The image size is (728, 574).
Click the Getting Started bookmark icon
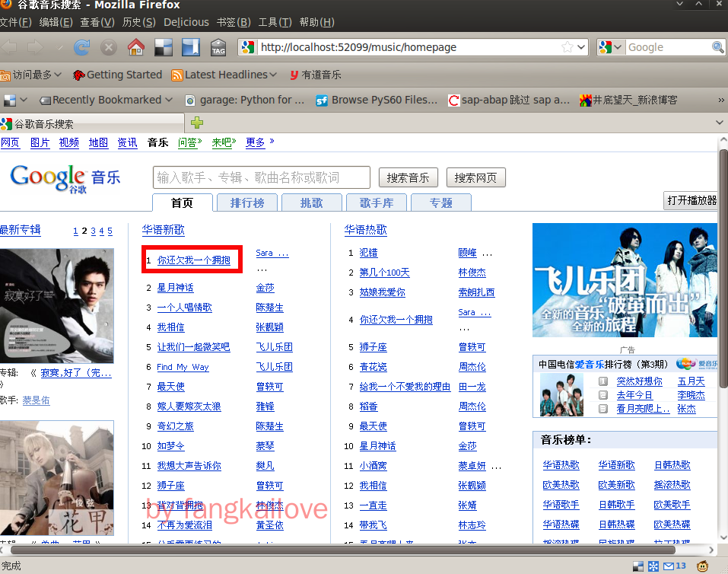click(x=79, y=75)
